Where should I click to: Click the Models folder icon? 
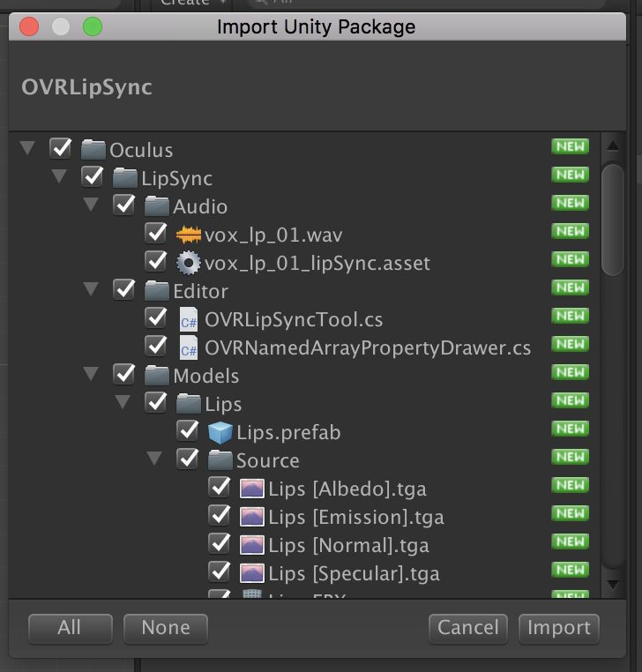coord(156,376)
